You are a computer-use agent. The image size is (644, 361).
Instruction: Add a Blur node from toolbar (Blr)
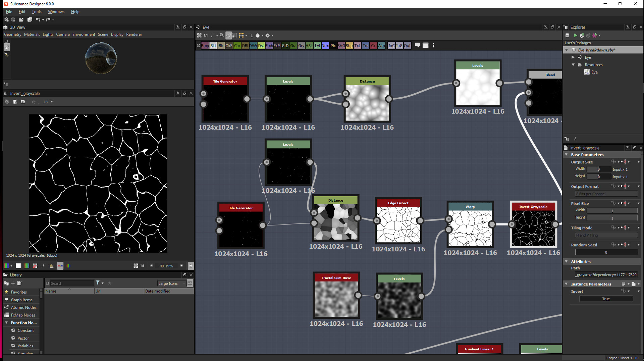[221, 46]
